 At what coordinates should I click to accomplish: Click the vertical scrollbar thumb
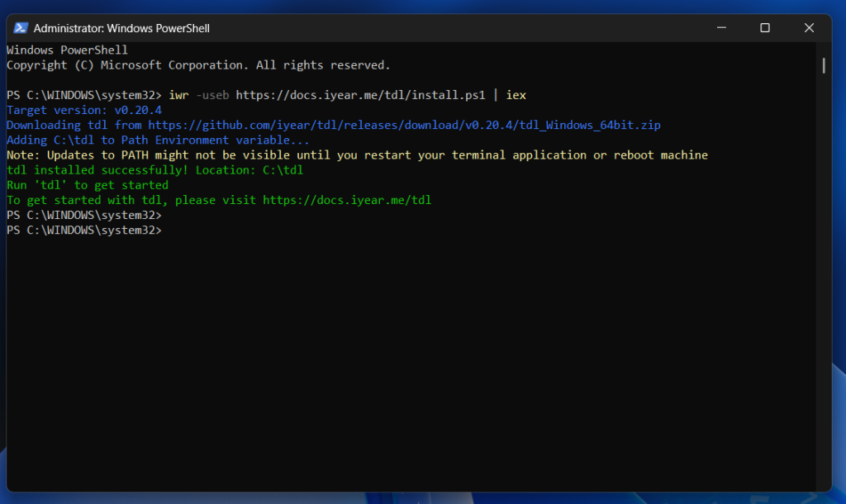[x=824, y=66]
